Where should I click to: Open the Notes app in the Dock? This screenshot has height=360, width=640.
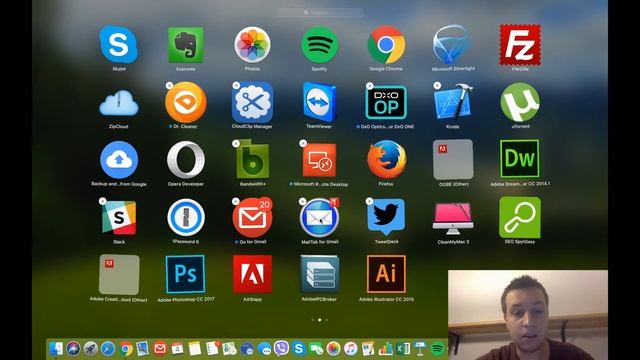pyautogui.click(x=195, y=349)
